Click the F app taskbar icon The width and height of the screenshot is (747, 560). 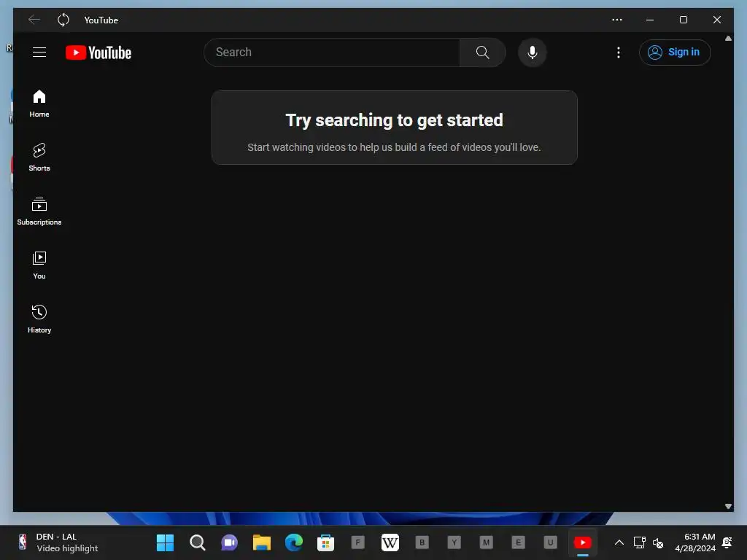[357, 542]
